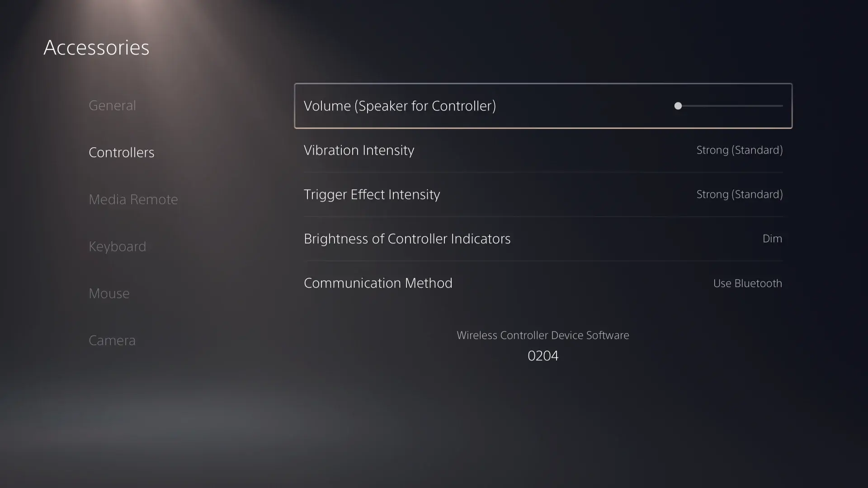Open Brightness of Controller Indicators setting
Viewport: 868px width, 488px height.
click(407, 239)
